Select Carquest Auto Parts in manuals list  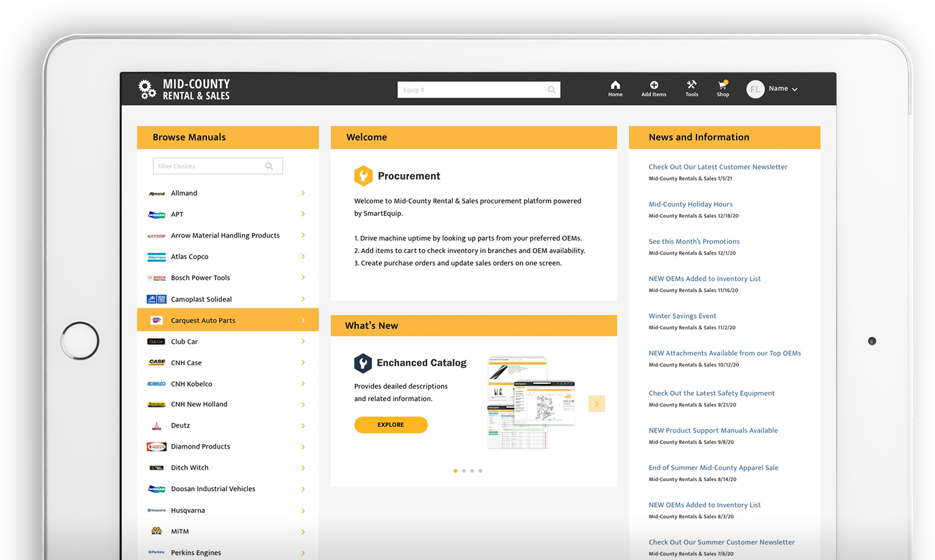click(x=203, y=320)
